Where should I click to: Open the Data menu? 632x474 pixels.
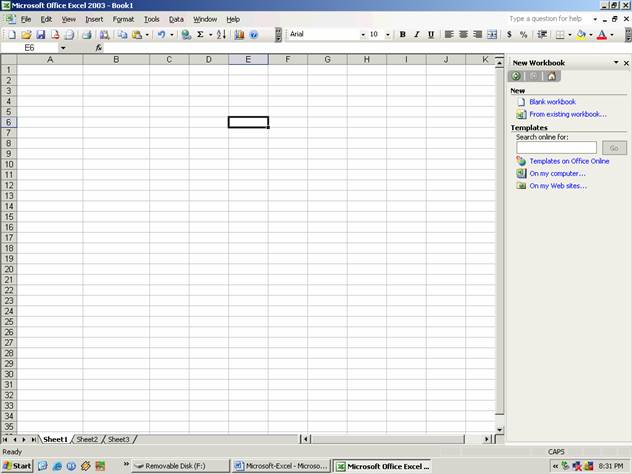click(176, 19)
